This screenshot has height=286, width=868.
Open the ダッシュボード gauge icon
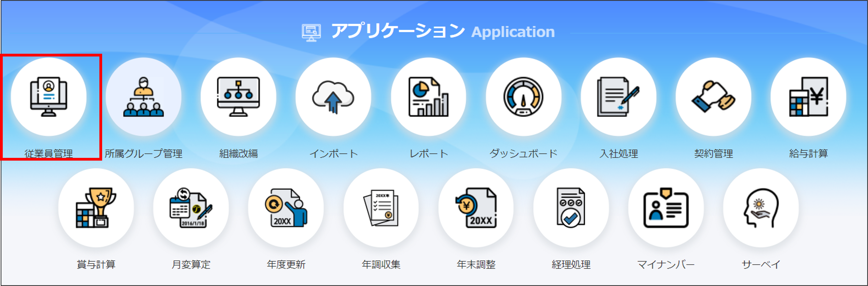tap(524, 97)
